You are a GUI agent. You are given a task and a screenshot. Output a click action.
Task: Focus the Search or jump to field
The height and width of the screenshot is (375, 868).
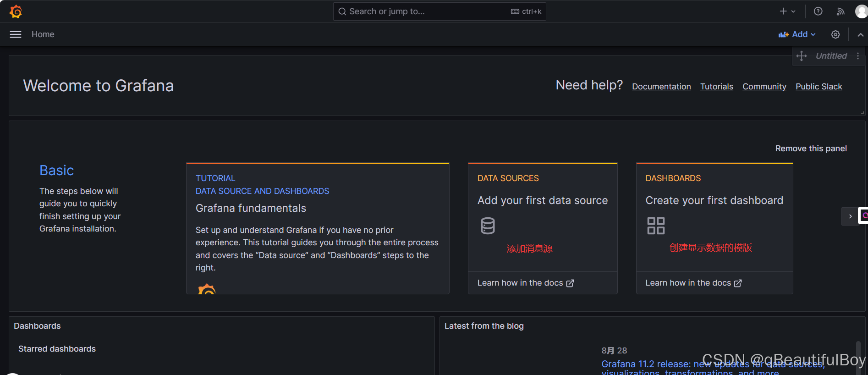[439, 11]
